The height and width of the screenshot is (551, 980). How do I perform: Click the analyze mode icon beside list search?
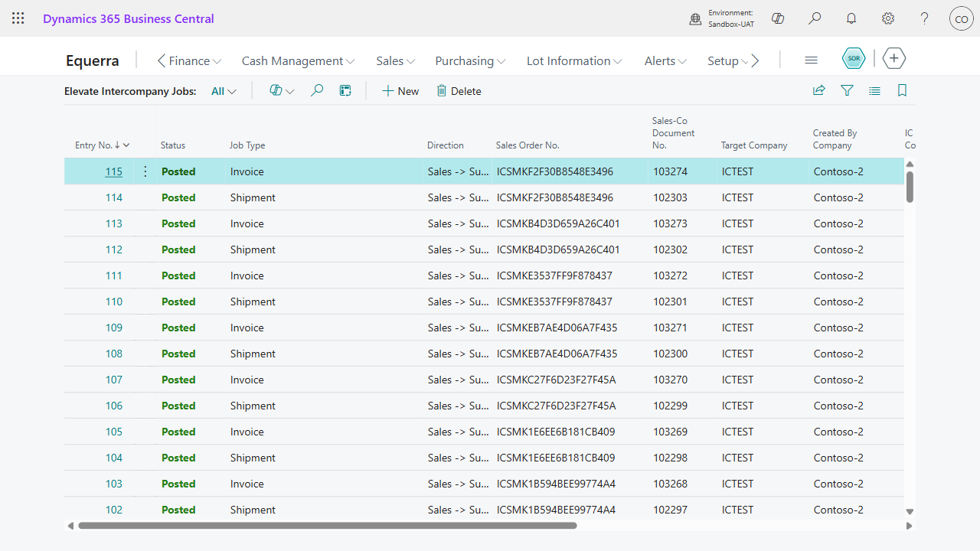point(345,91)
